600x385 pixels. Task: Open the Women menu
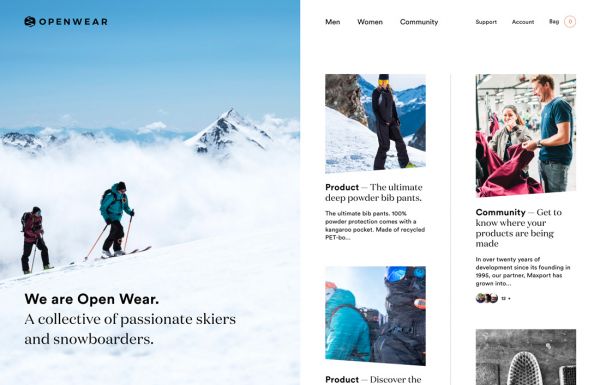click(x=370, y=22)
